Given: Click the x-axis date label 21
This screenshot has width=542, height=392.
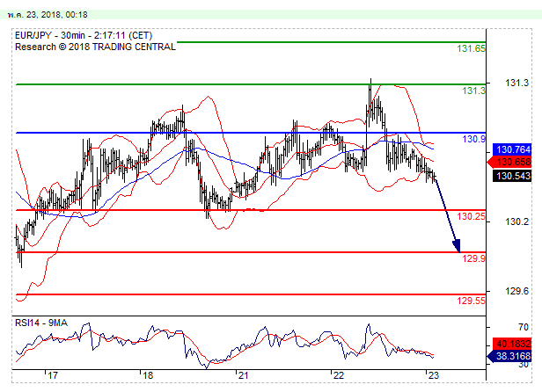Looking at the screenshot, I should click(244, 376).
